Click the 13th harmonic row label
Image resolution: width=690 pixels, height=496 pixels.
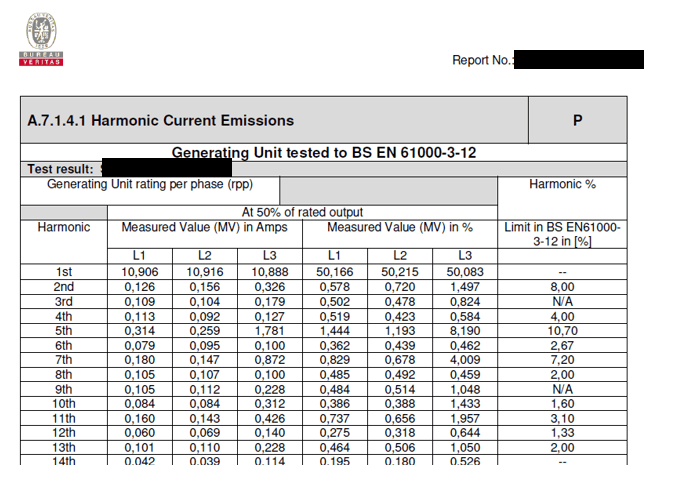click(64, 447)
